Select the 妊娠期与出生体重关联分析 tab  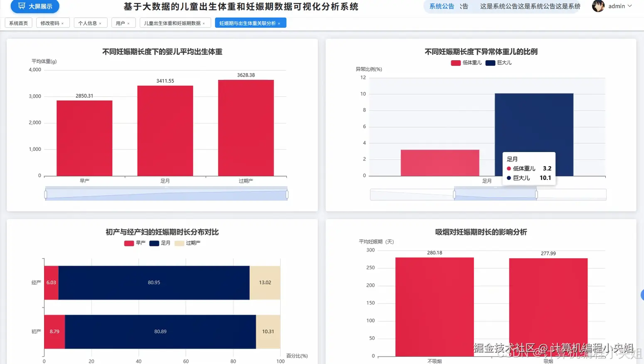coord(248,23)
